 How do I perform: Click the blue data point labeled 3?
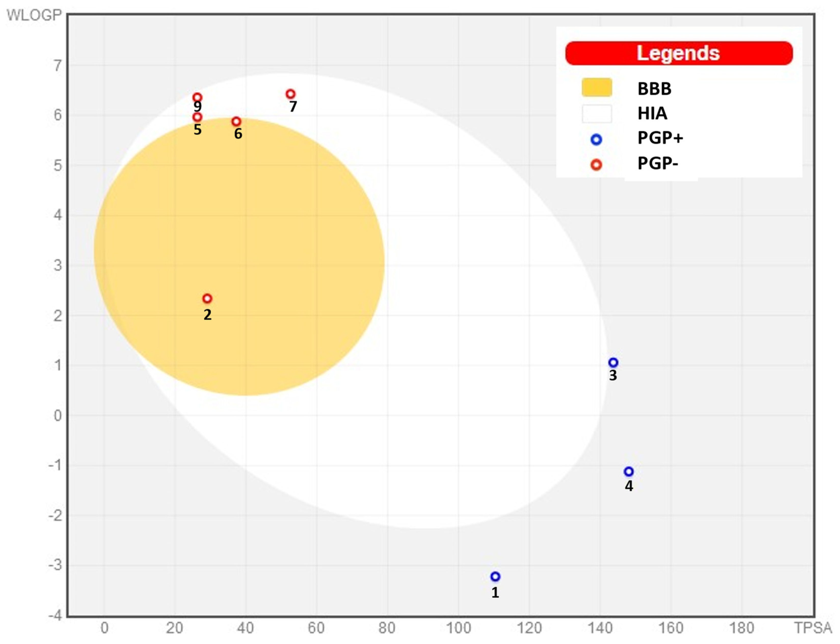613,362
